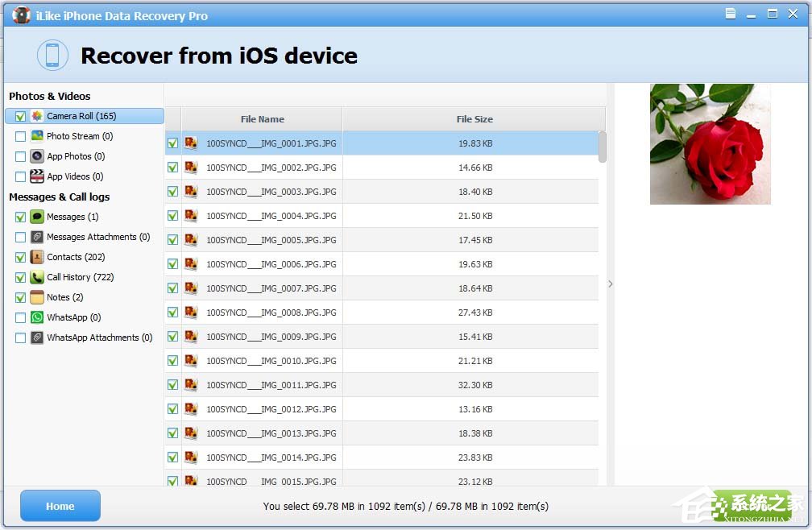Uncheck the Camera Roll checkbox
Image resolution: width=812 pixels, height=530 pixels.
click(x=20, y=116)
